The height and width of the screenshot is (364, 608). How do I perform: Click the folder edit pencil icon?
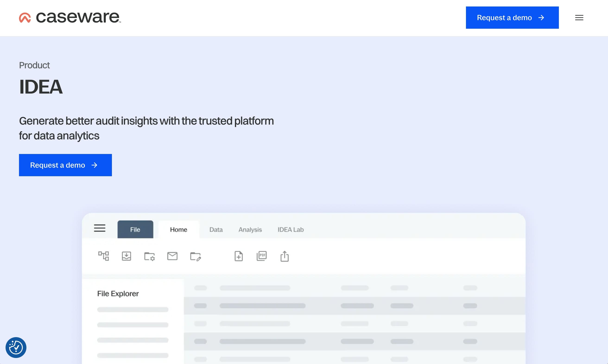(x=196, y=257)
